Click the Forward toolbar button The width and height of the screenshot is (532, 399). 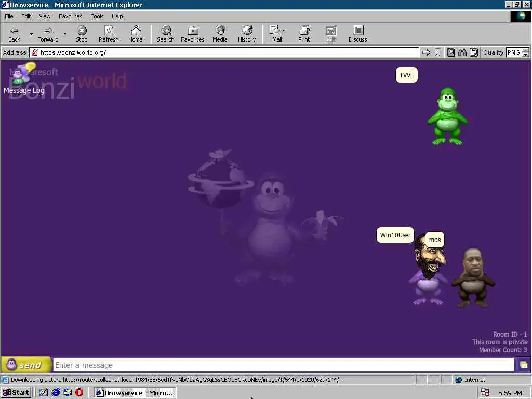[48, 34]
